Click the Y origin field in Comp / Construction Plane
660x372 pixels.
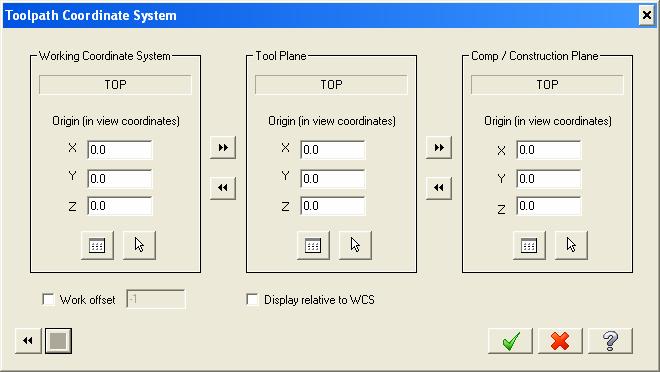[x=549, y=179]
